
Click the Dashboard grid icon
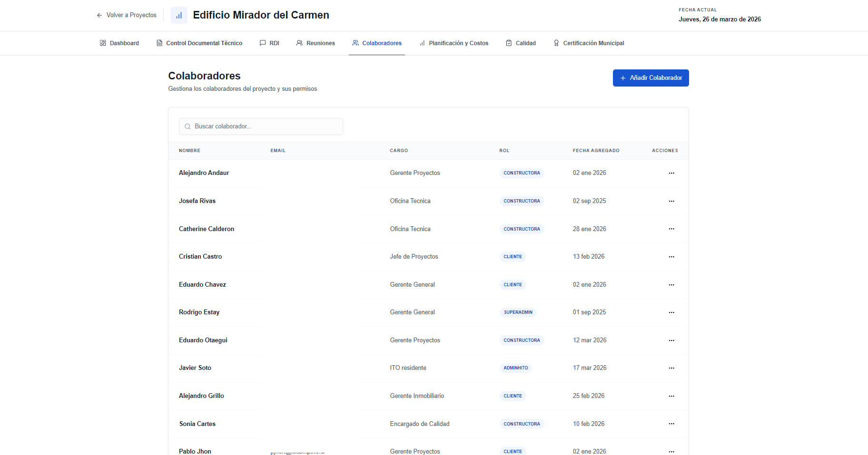pos(103,43)
